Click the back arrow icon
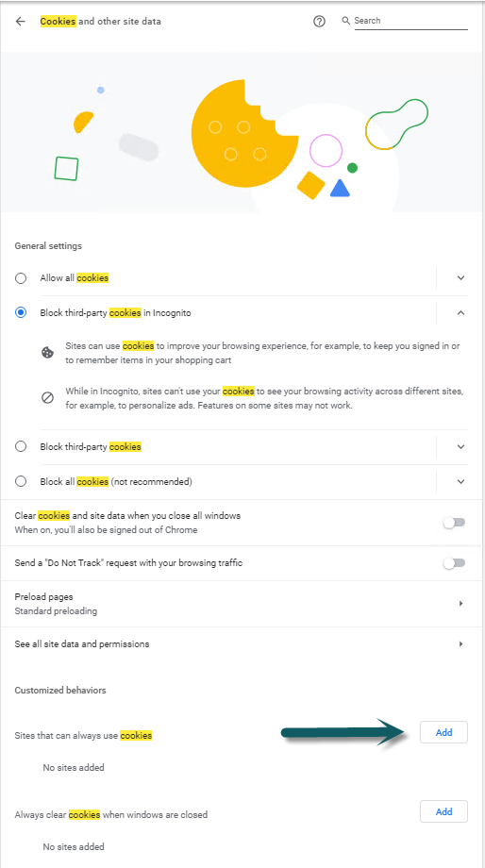Screen dimensions: 485x868 (21, 22)
